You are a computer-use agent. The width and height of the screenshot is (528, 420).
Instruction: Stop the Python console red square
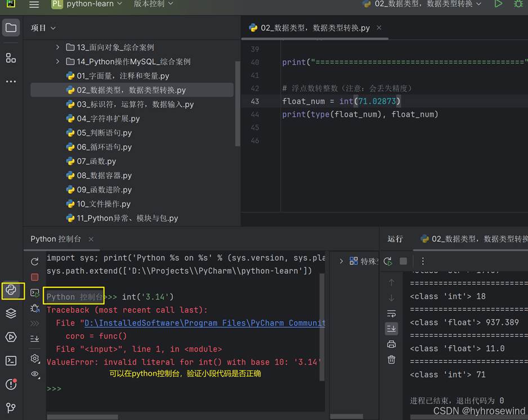(x=35, y=277)
